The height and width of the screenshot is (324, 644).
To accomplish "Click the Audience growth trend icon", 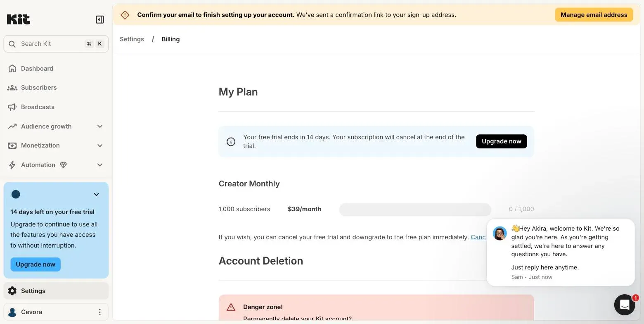I will point(12,126).
